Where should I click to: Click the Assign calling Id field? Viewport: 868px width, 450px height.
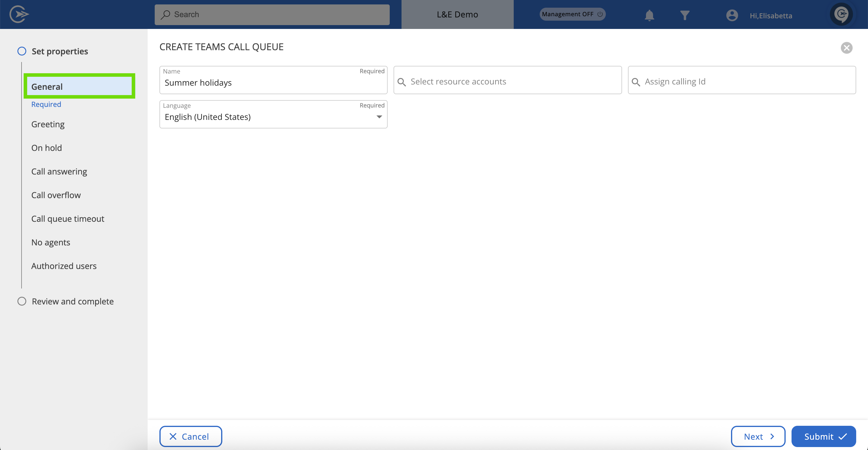(x=742, y=80)
